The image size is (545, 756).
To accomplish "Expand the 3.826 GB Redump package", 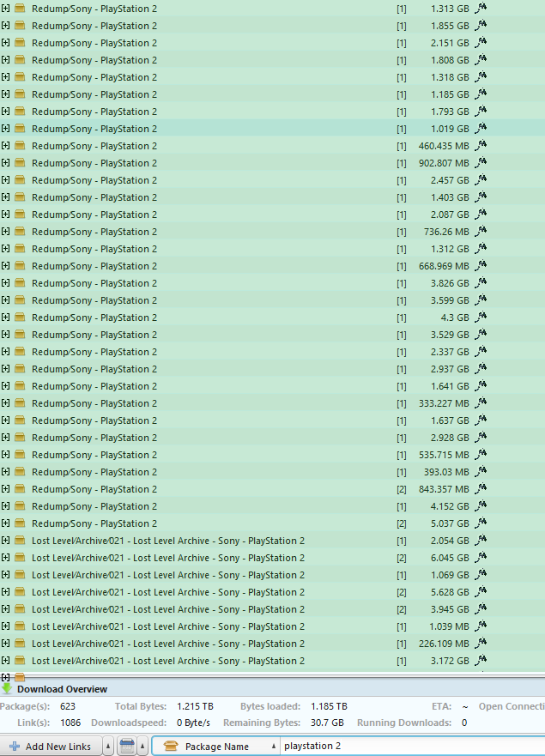I will [5, 283].
